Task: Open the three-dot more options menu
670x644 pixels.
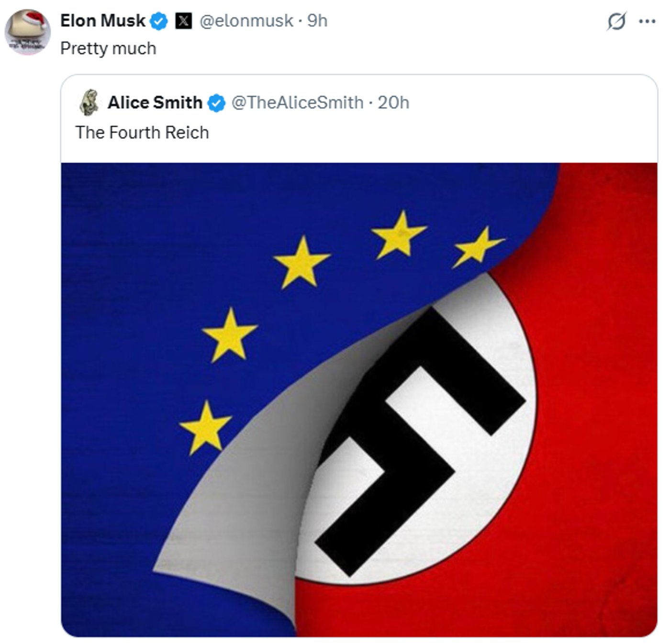Action: point(647,22)
